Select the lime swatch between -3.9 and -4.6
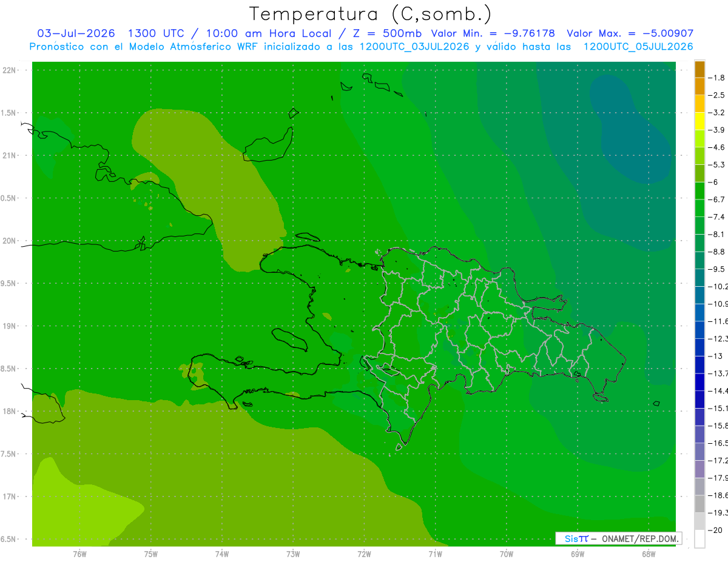Image resolution: width=728 pixels, height=562 pixels. [699, 139]
